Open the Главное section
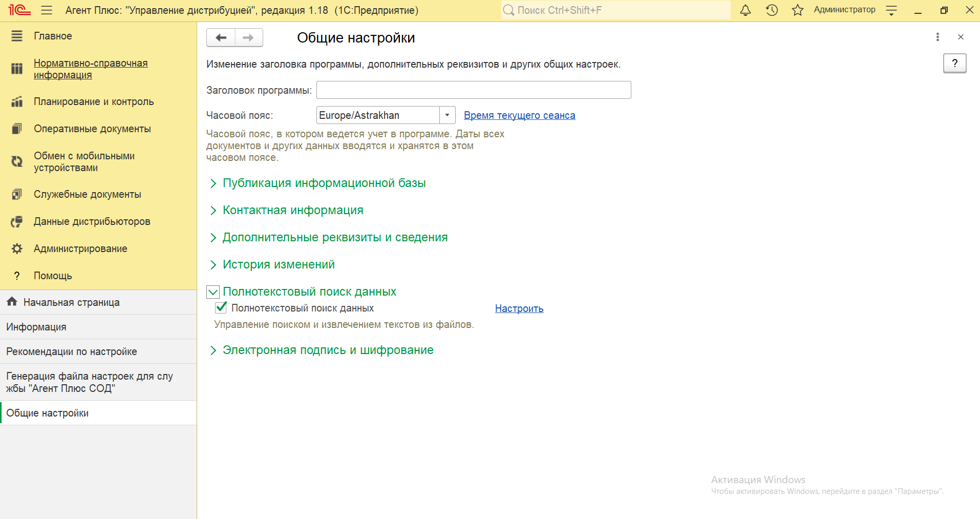The height and width of the screenshot is (519, 980). (x=53, y=36)
